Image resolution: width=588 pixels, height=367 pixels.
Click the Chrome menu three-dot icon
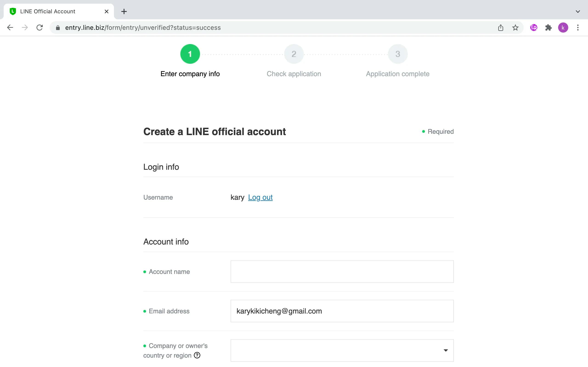coord(577,28)
